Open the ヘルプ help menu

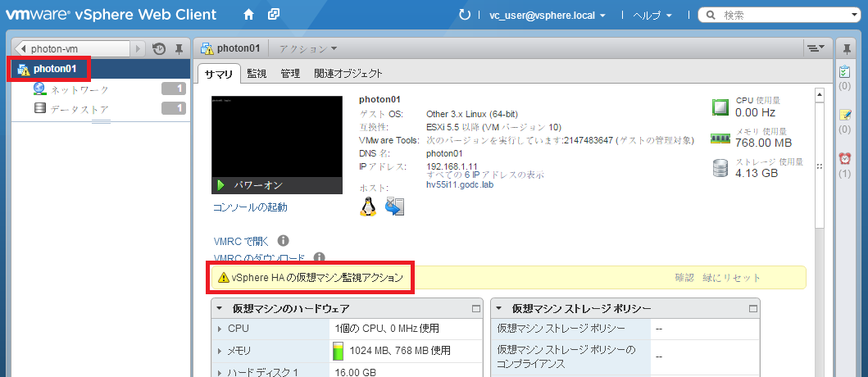652,16
